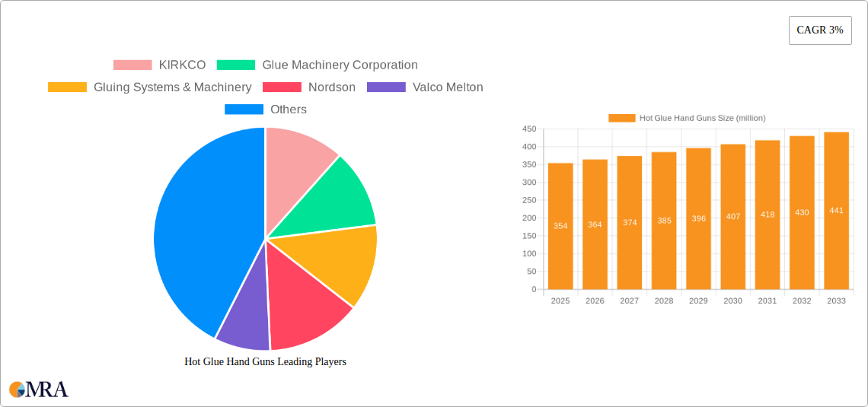Click the 2031 bar labeled 418

click(x=767, y=215)
